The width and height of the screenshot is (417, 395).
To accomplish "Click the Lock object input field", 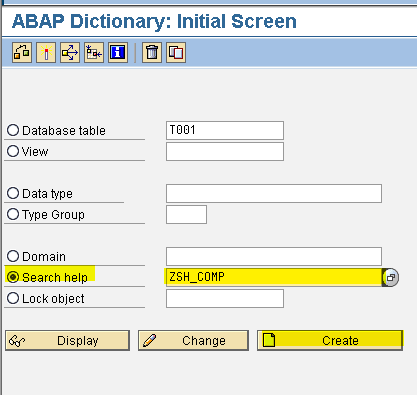I will 225,298.
